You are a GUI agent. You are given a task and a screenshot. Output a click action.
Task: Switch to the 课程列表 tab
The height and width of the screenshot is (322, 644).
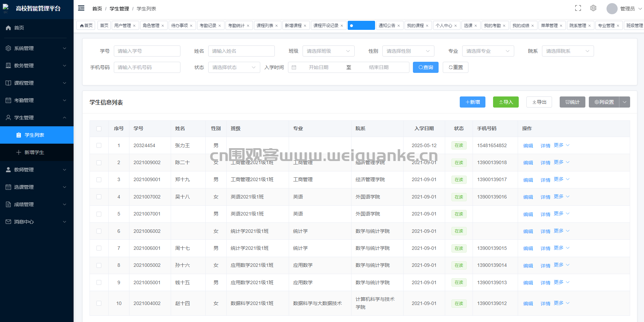coord(264,26)
